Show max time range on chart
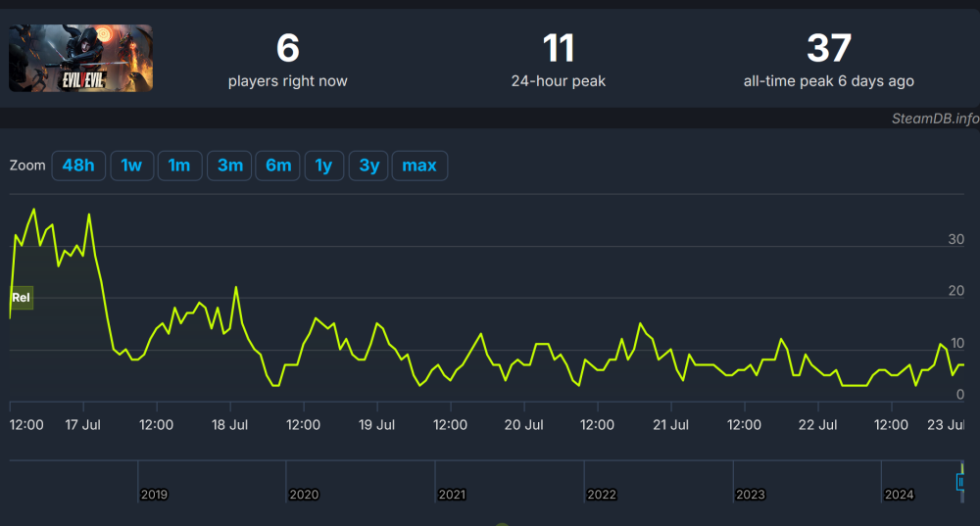980x526 pixels. (x=419, y=166)
